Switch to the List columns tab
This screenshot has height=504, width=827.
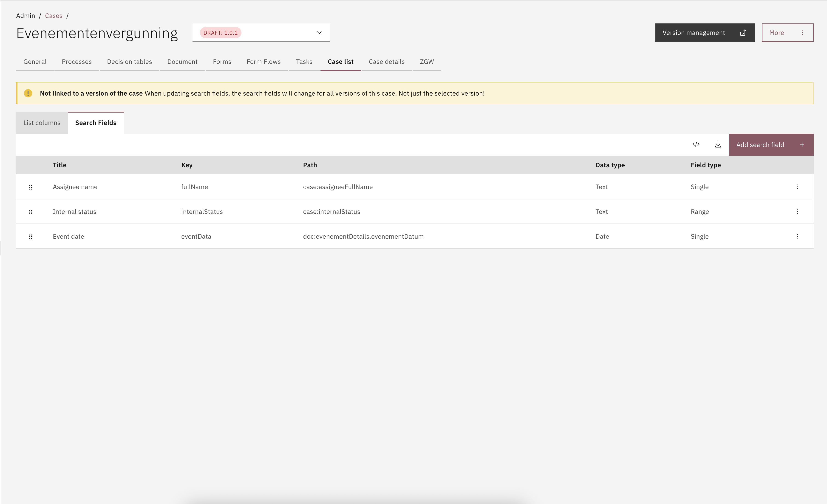[42, 123]
